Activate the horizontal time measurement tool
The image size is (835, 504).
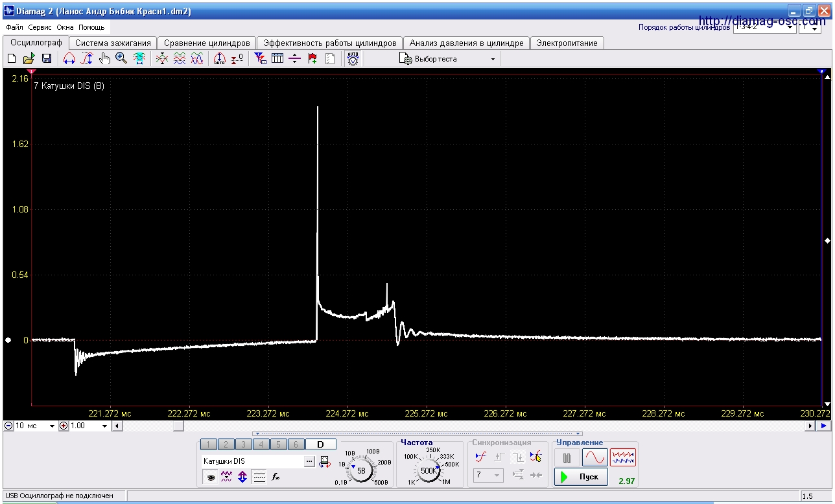point(69,59)
